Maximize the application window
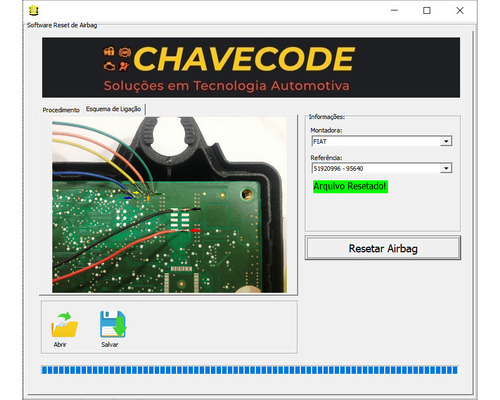Screen dimensions: 500x400 (427, 10)
